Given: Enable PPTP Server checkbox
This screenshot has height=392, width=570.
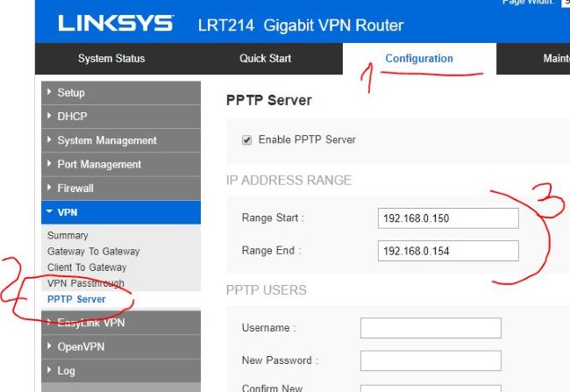Looking at the screenshot, I should click(x=247, y=139).
